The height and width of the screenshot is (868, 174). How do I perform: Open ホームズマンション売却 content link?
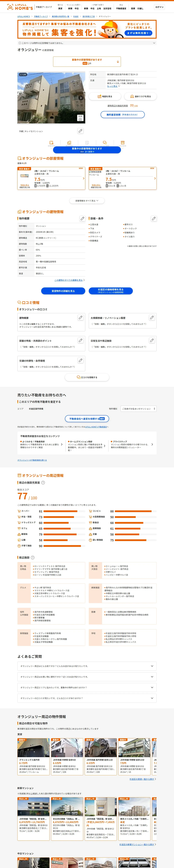[x=87, y=446]
